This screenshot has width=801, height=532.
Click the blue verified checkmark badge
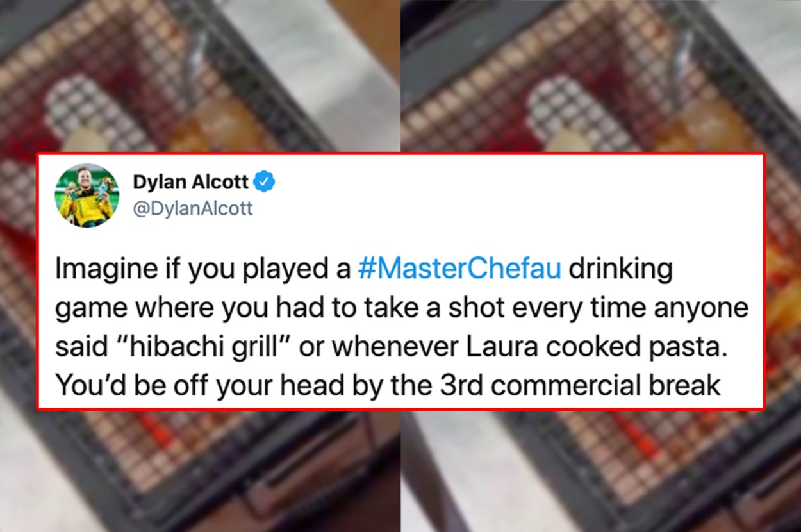point(265,182)
